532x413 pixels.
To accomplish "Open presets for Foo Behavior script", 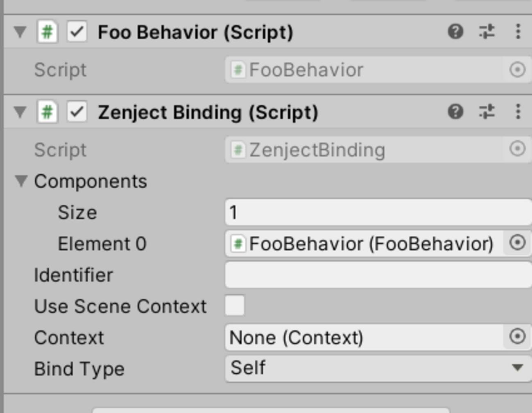I will click(x=487, y=32).
